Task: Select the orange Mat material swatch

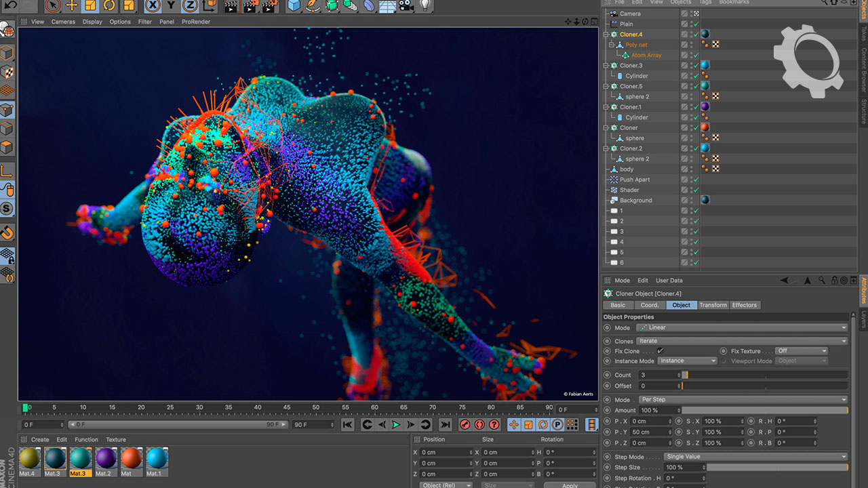Action: [132, 459]
